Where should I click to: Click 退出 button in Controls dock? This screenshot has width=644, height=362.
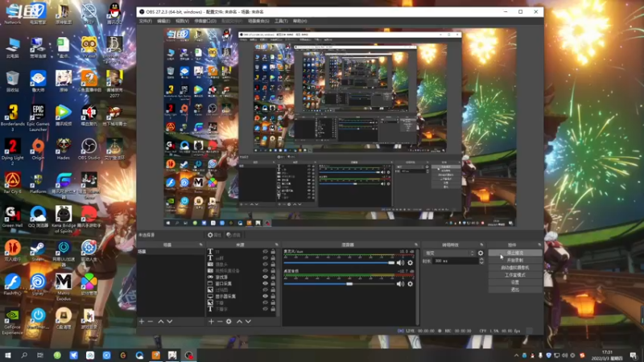[x=515, y=290]
